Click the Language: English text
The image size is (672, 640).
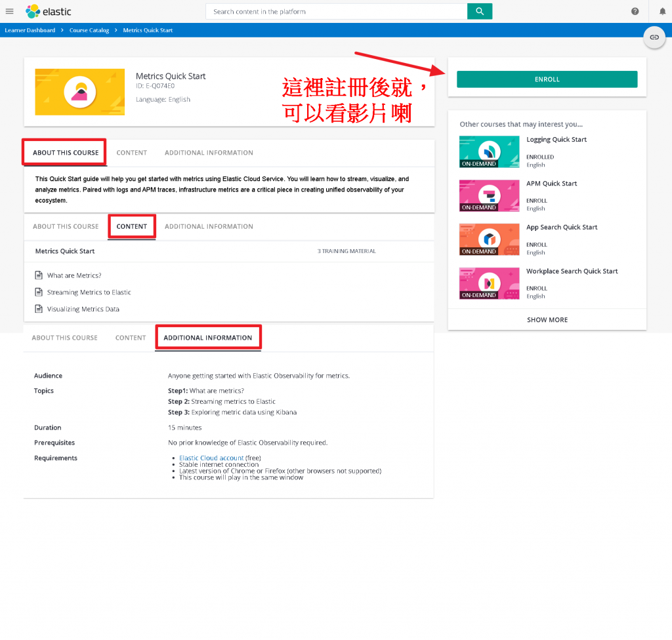(163, 100)
